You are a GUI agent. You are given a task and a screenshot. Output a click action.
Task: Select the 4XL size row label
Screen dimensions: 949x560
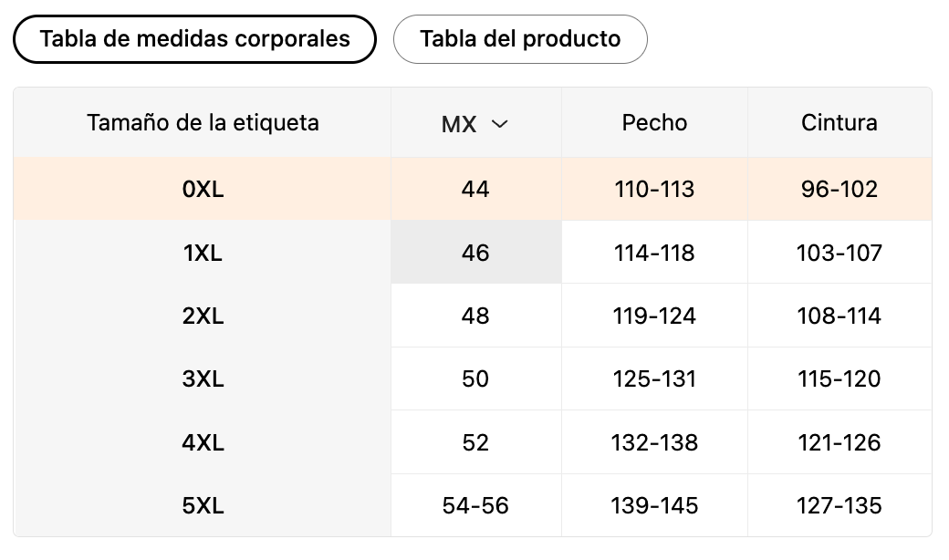point(203,442)
